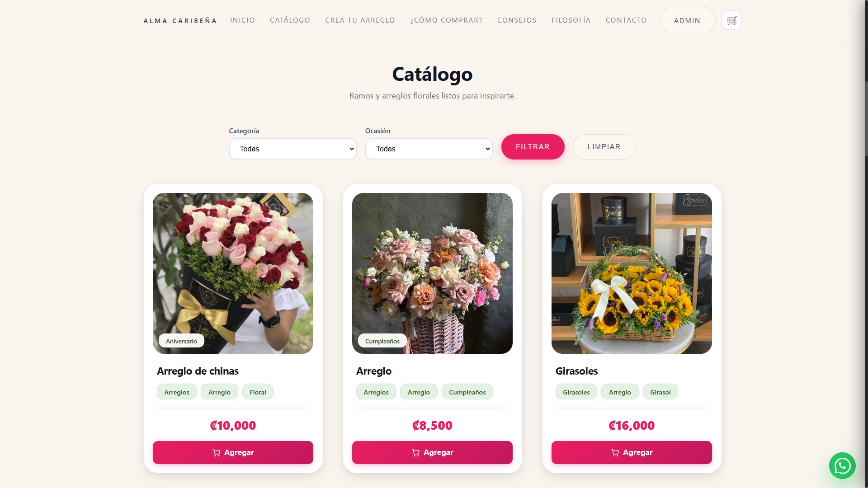
Task: Open the ADMIN button
Action: coord(687,20)
